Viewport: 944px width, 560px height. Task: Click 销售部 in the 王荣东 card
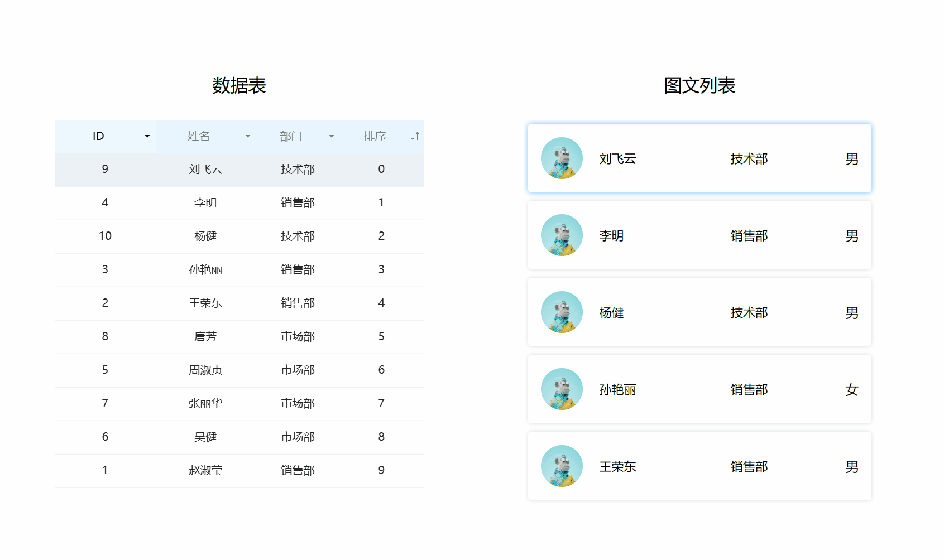click(x=749, y=467)
